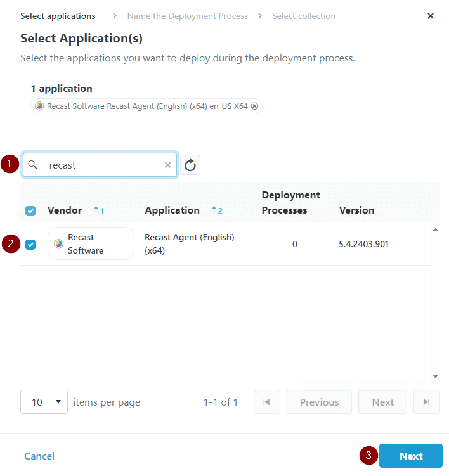Go to the first page of results
The width and height of the screenshot is (449, 476).
267,402
